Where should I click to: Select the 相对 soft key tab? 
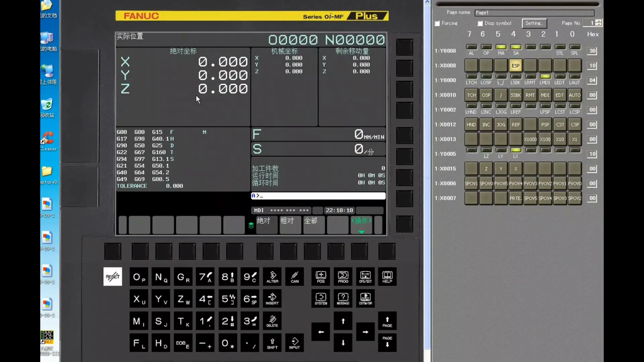290,224
